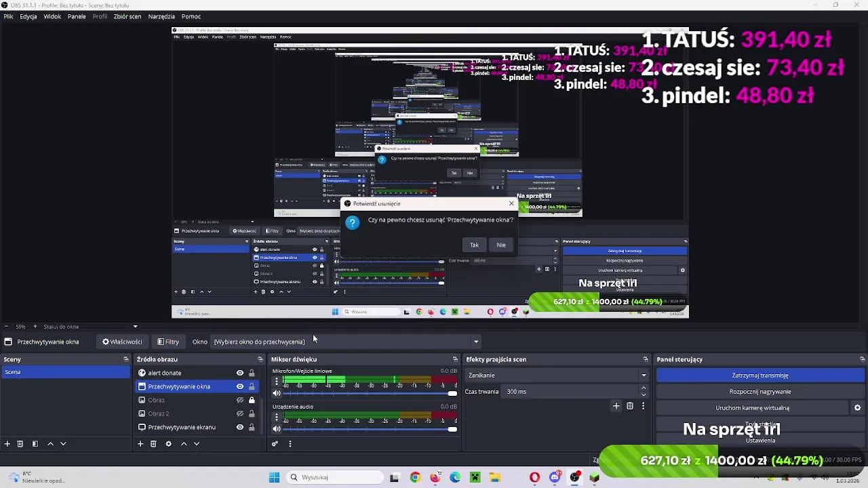Click the Rozpocznij nagrywanie button
The height and width of the screenshot is (488, 868).
[760, 392]
